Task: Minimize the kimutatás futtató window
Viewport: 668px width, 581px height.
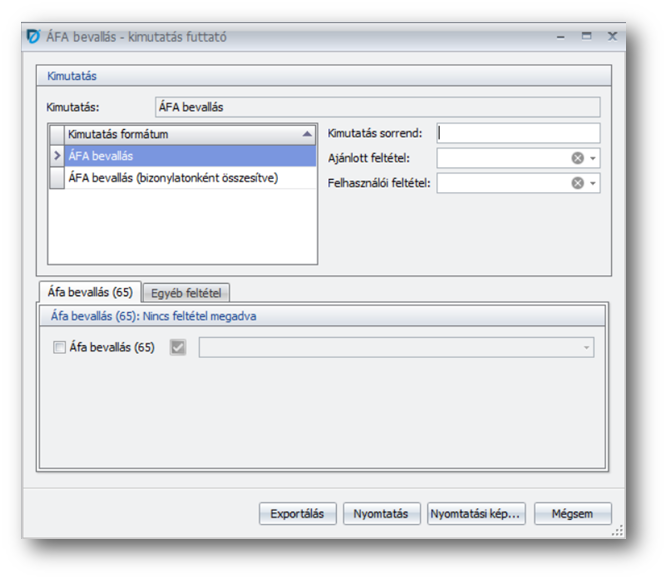Action: tap(561, 36)
